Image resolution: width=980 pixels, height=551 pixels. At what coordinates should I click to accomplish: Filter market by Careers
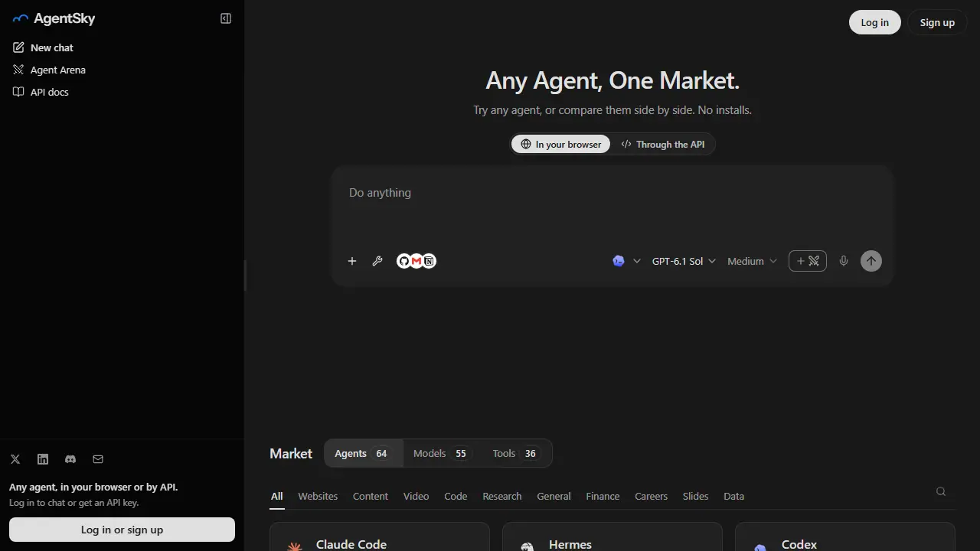[652, 496]
